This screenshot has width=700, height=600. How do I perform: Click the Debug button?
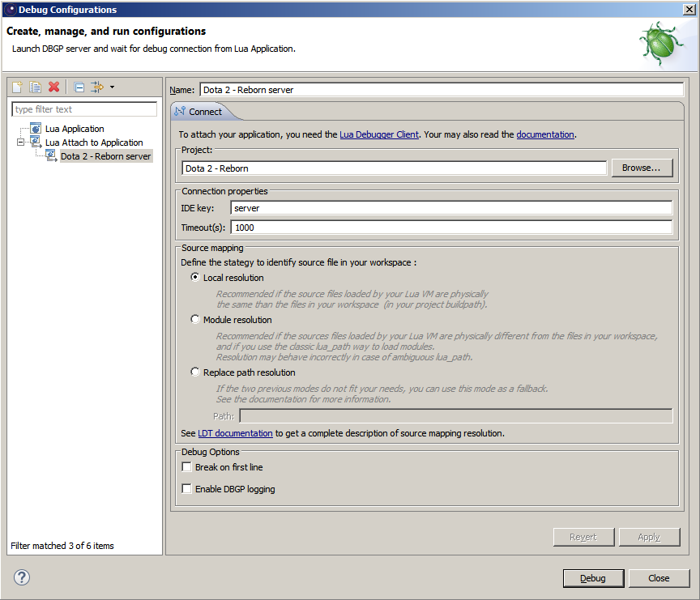(x=593, y=578)
